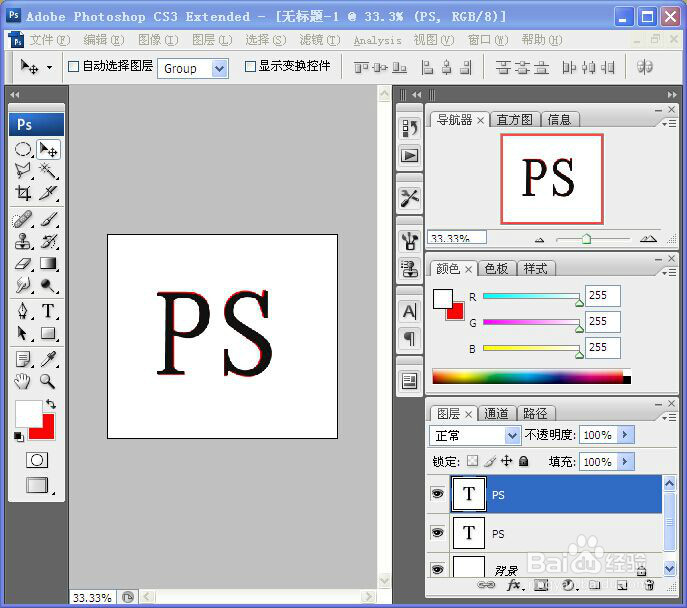Select the Polygonal Lasso tool
The image size is (687, 608).
pyautogui.click(x=23, y=171)
